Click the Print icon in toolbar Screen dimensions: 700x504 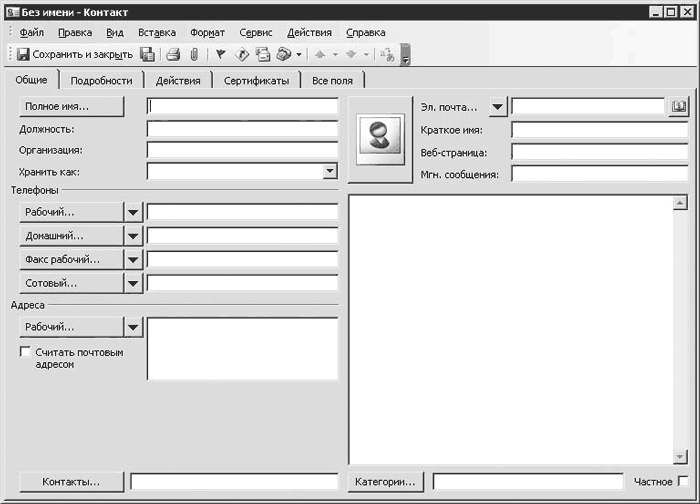(x=173, y=55)
